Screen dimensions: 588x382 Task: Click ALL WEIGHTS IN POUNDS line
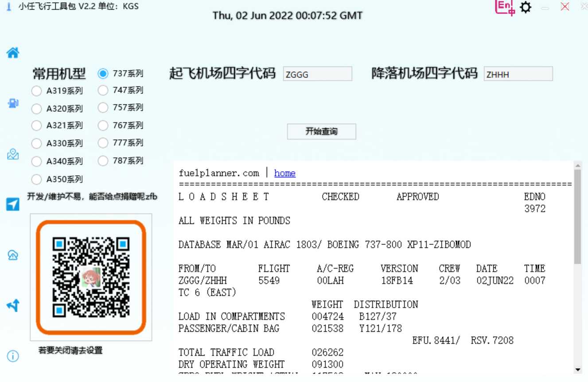(234, 221)
